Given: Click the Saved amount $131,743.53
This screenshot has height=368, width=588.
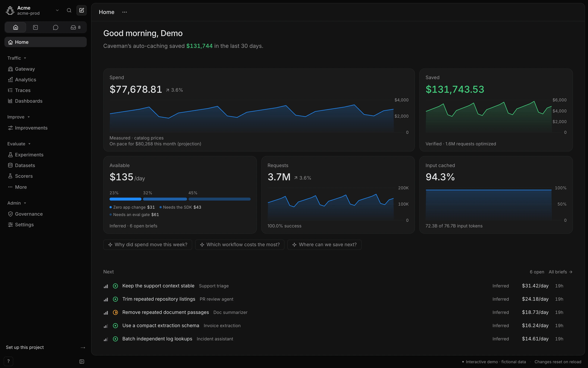Looking at the screenshot, I should coord(455,89).
